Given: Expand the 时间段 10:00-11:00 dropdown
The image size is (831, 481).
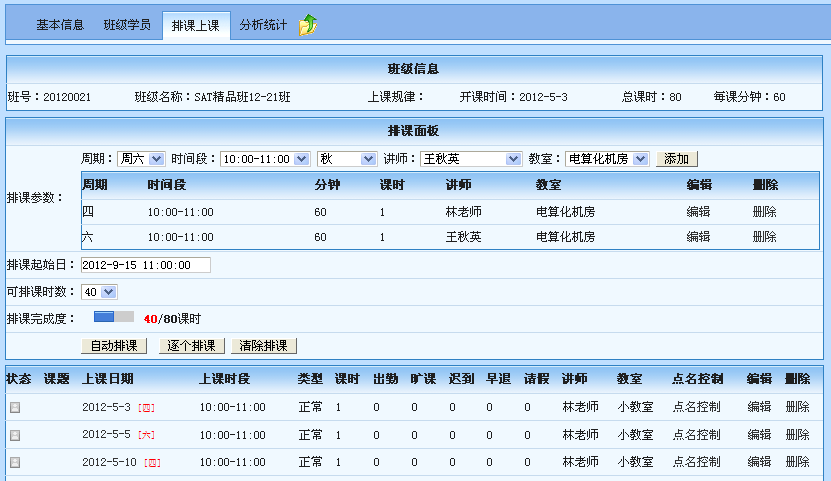Looking at the screenshot, I should (x=265, y=159).
